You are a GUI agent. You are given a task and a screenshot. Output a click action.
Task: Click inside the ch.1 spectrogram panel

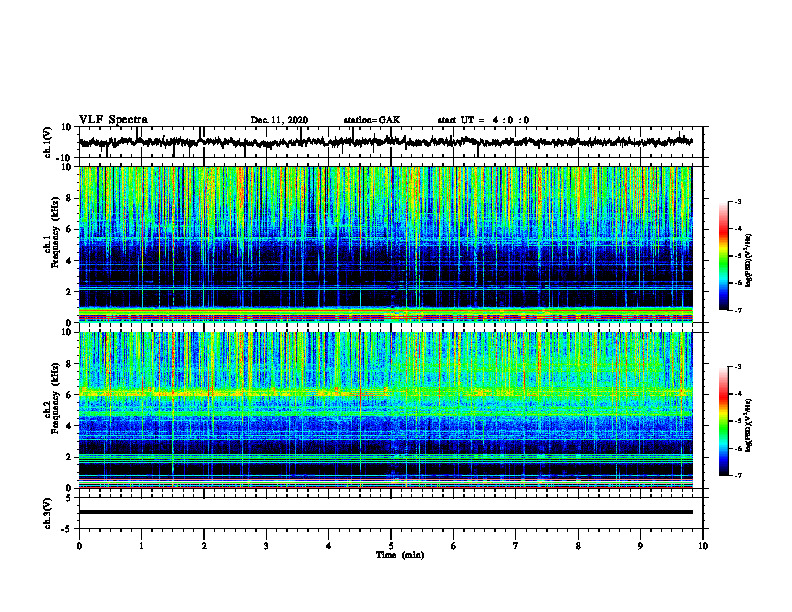385,244
